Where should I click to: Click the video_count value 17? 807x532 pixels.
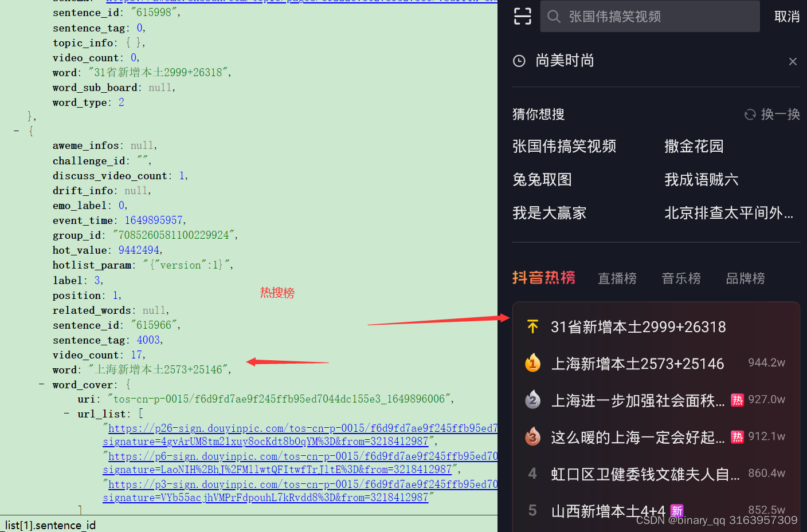pos(136,355)
